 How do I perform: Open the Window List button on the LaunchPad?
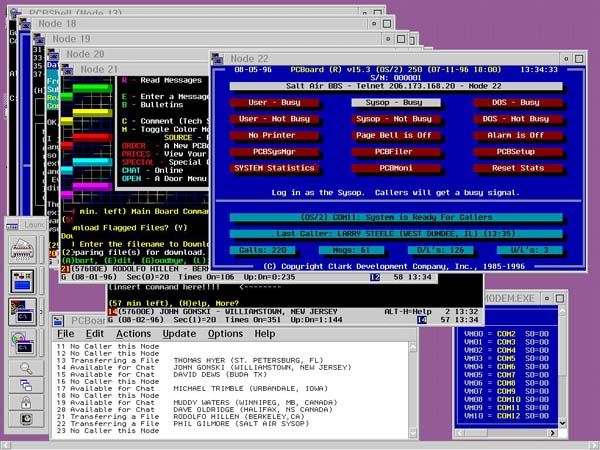tap(26, 385)
